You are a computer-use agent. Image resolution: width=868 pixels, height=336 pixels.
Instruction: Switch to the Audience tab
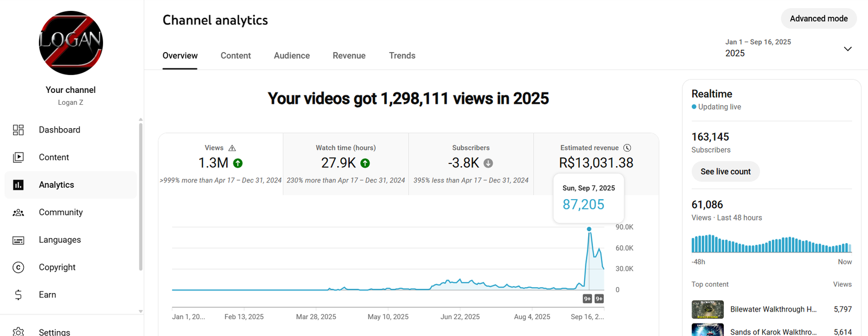point(292,55)
